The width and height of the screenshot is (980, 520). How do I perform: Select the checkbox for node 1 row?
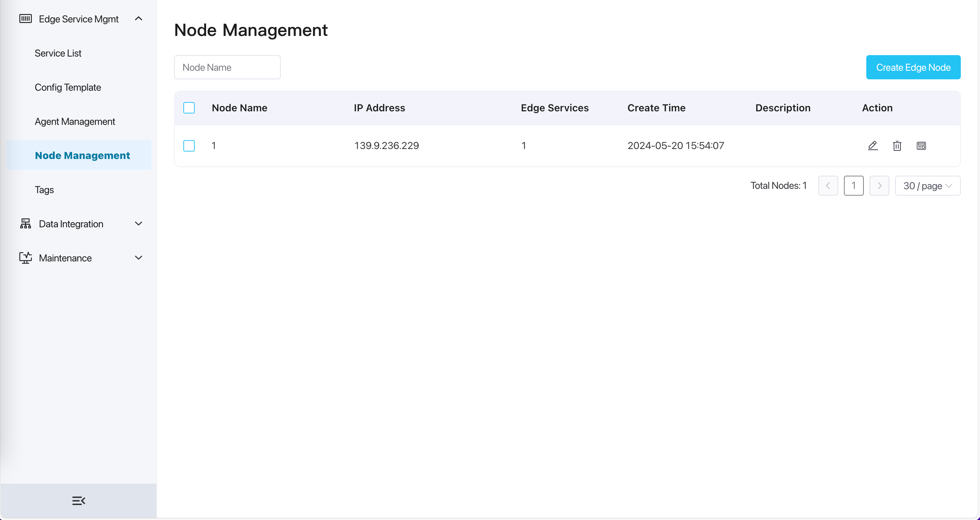tap(189, 145)
